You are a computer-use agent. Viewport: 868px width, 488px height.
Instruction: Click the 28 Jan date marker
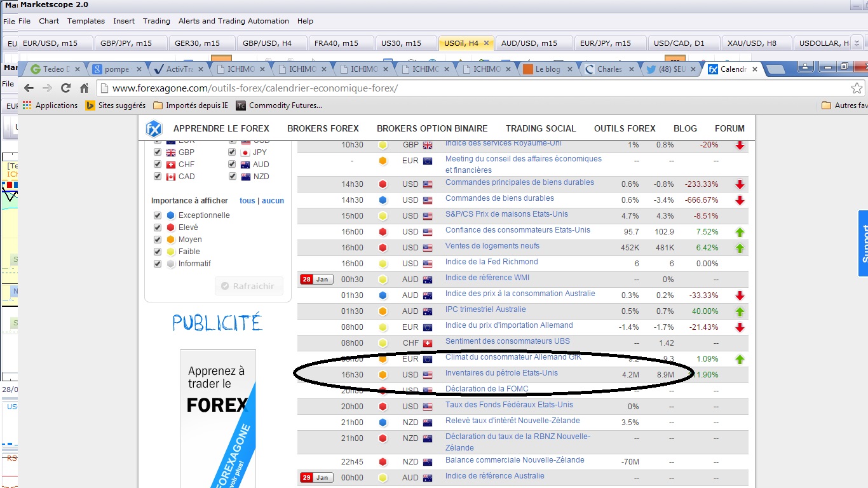pyautogui.click(x=316, y=280)
